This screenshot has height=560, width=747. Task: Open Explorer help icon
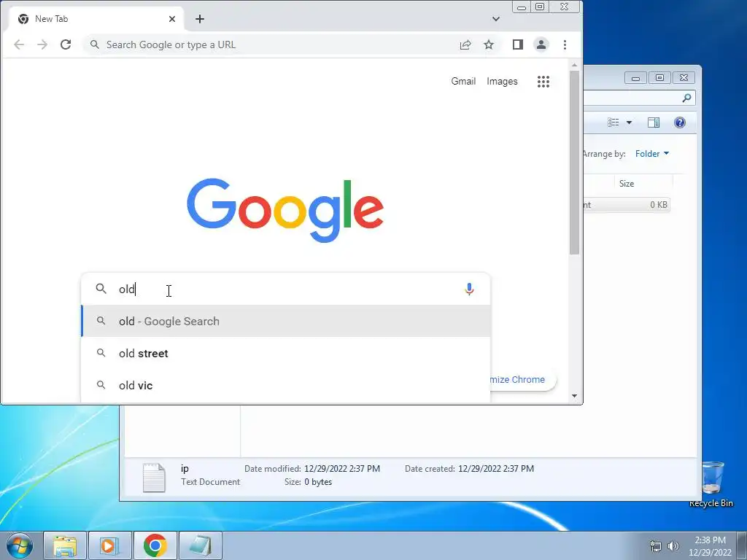680,122
